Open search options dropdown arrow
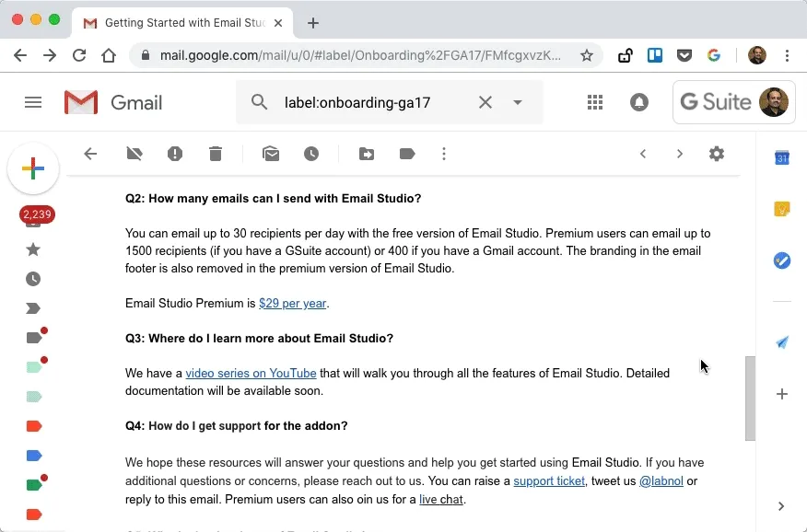 point(517,102)
